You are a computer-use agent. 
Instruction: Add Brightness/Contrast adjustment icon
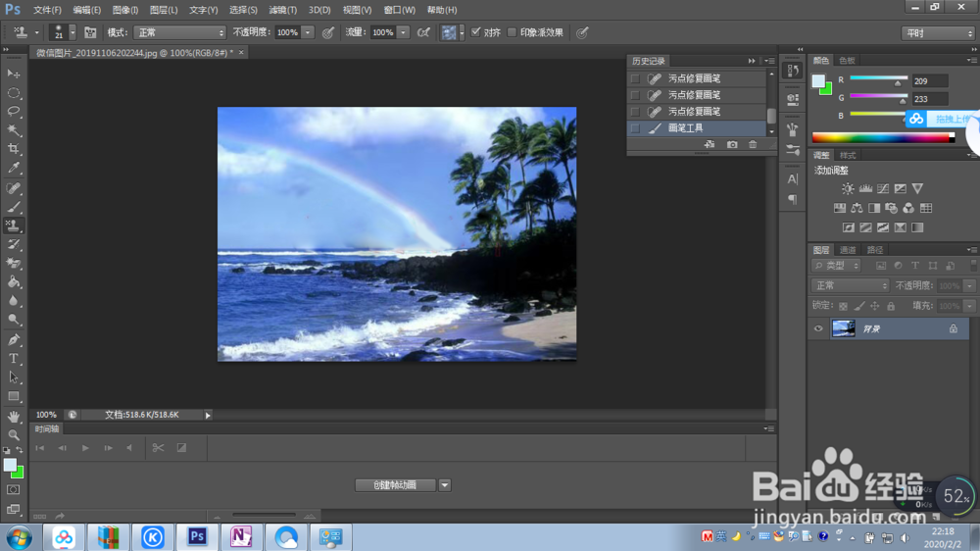tap(848, 188)
